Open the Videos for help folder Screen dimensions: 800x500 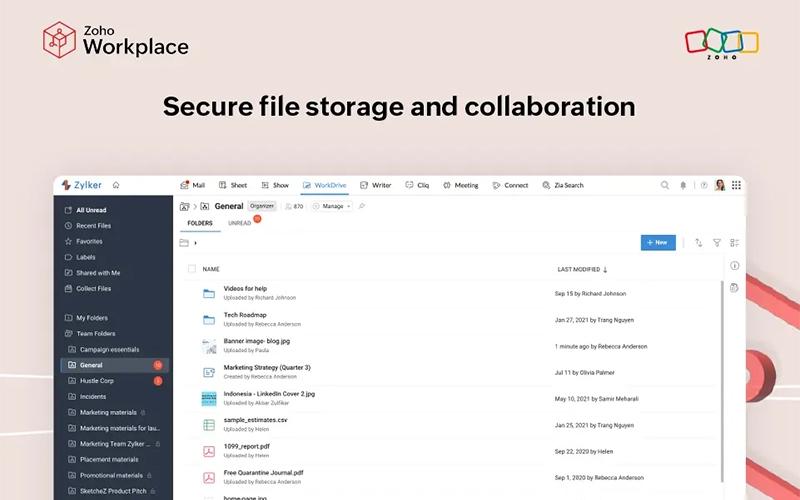coord(245,288)
